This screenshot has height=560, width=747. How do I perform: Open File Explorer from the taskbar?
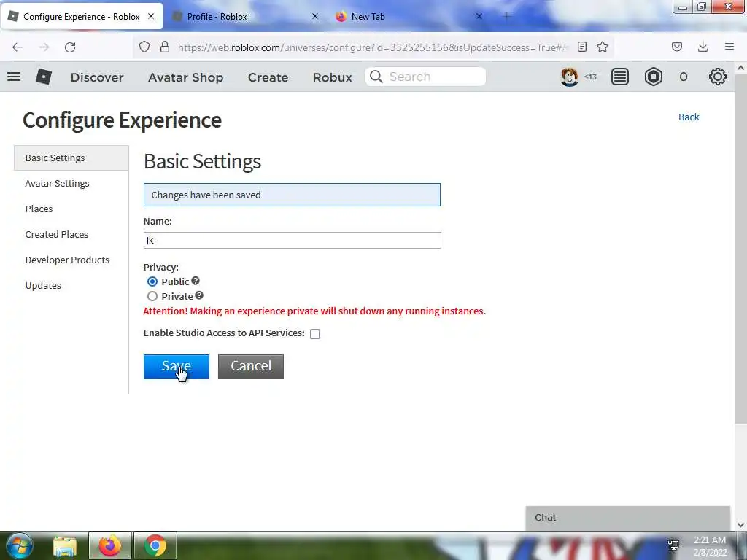65,545
